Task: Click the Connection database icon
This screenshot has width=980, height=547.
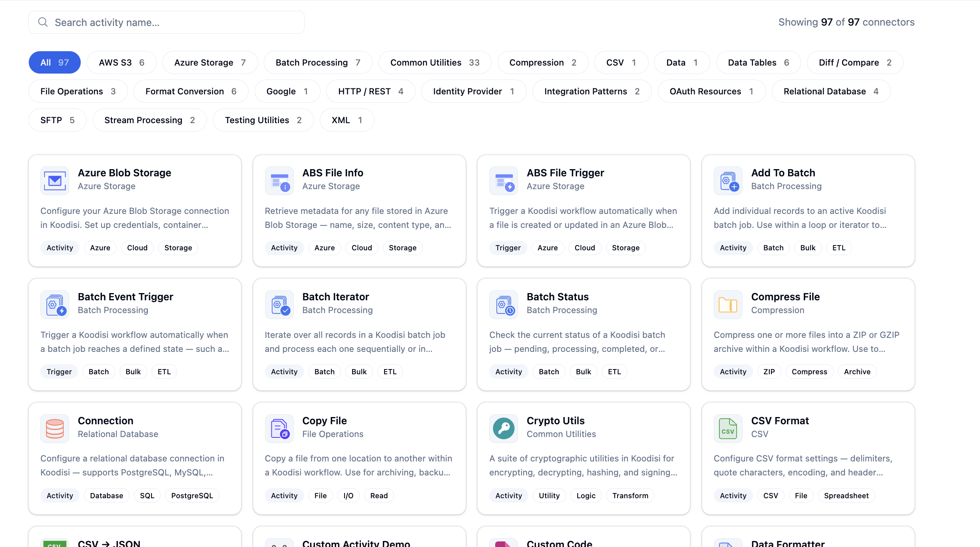Action: [55, 429]
